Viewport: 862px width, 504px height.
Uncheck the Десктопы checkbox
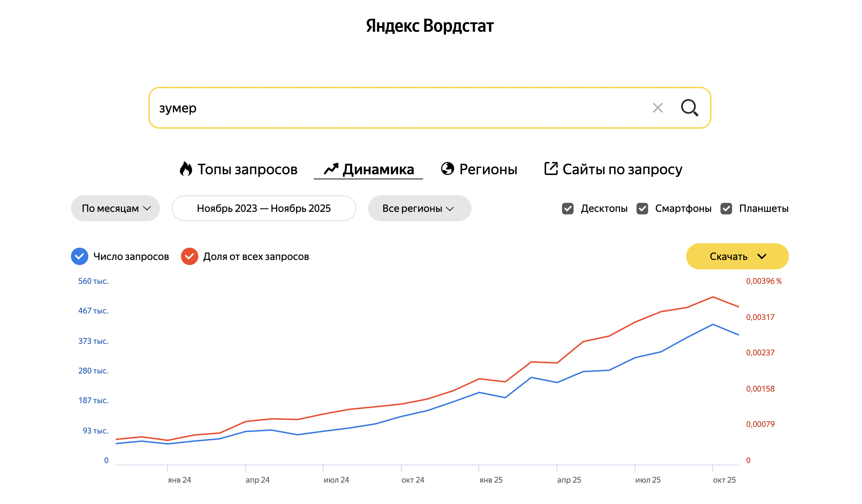[x=568, y=209]
